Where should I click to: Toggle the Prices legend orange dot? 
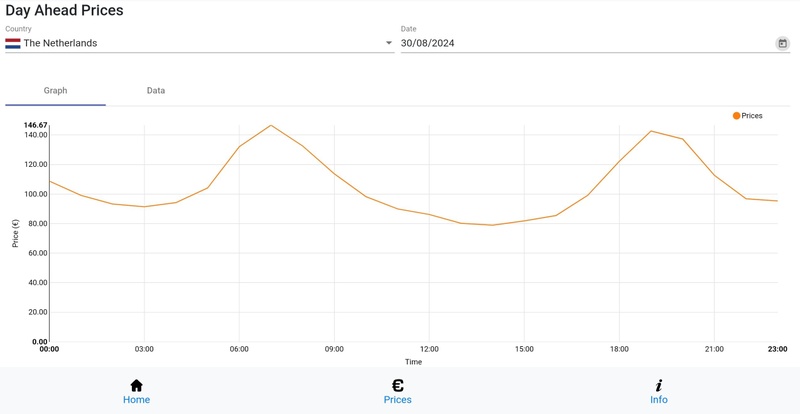[x=736, y=116]
